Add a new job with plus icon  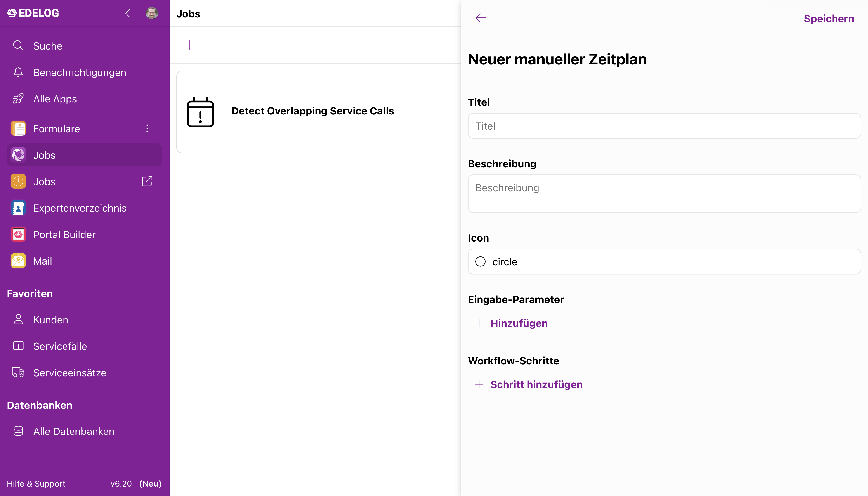click(189, 45)
